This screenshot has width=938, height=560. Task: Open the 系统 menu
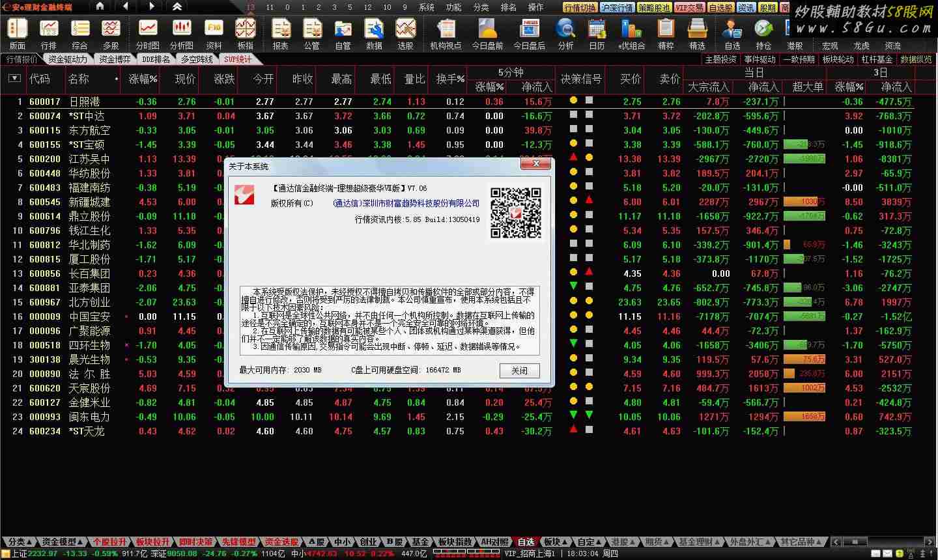[427, 7]
